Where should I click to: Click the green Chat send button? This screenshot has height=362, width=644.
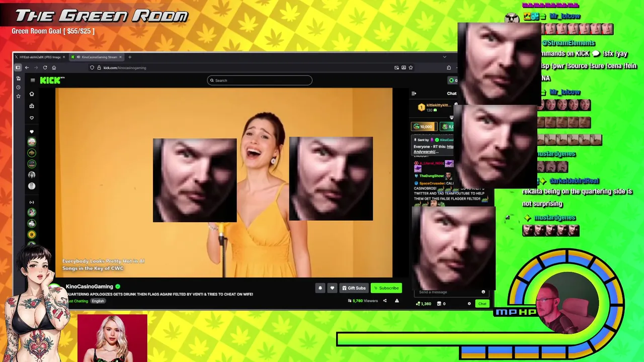482,304
